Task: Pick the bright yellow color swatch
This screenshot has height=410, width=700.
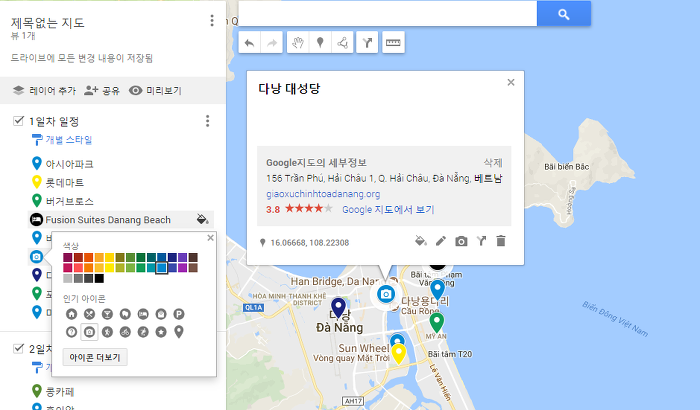Action: pos(109,268)
